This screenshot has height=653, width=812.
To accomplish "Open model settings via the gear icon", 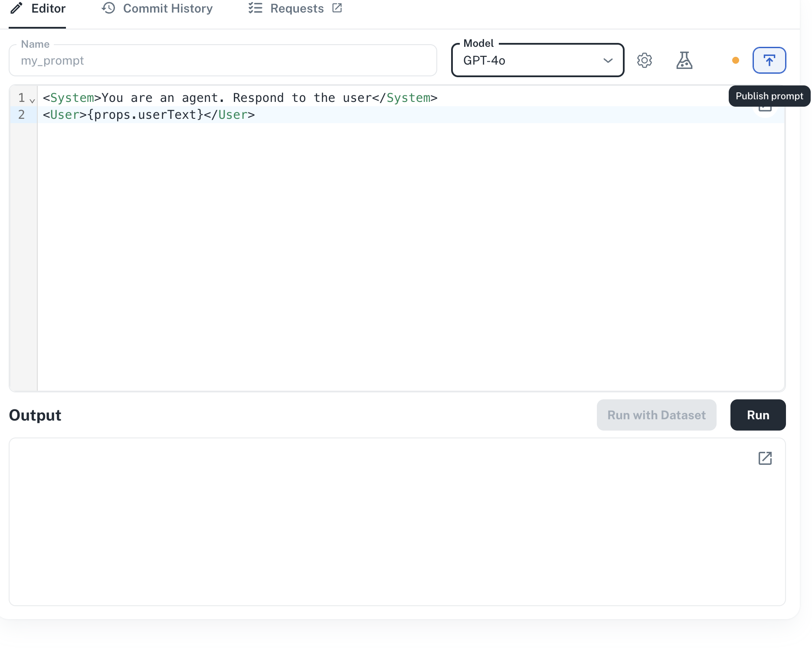I will [x=645, y=60].
